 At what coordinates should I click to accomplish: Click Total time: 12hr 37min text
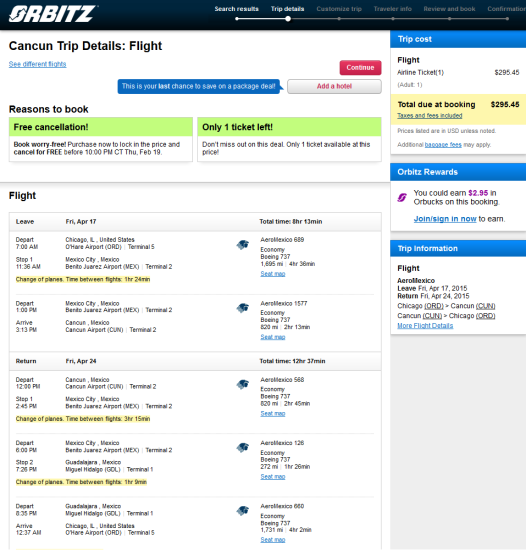point(292,361)
